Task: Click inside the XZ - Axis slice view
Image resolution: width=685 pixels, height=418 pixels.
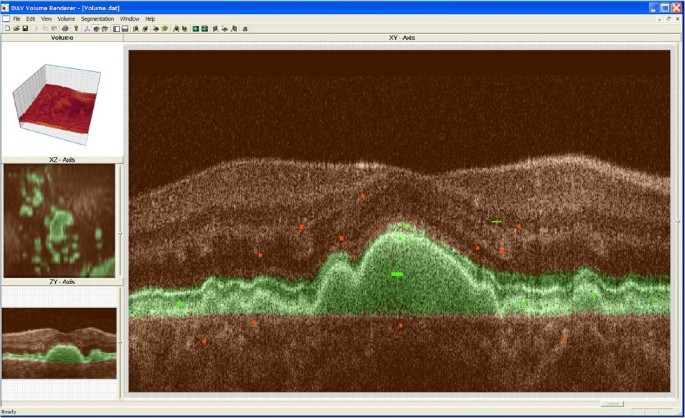Action: click(59, 221)
